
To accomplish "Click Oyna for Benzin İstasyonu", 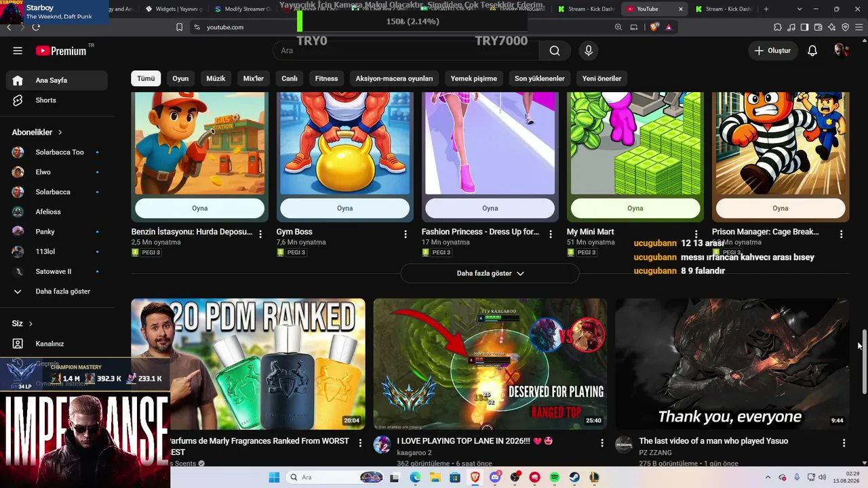I will point(199,208).
